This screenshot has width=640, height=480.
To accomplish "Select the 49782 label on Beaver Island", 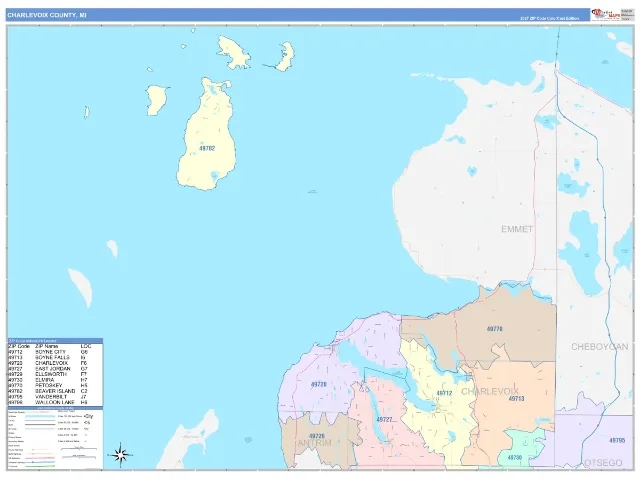I will 207,149.
